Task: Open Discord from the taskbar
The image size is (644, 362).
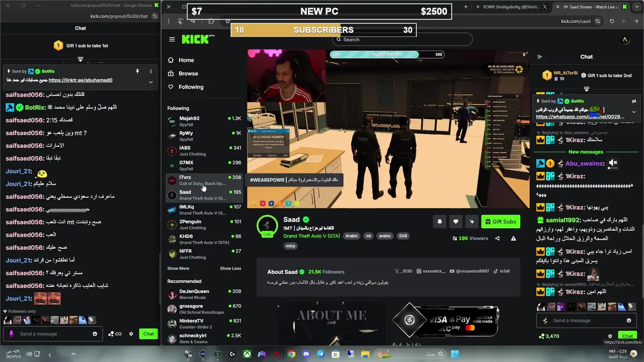Action: pyautogui.click(x=306, y=354)
